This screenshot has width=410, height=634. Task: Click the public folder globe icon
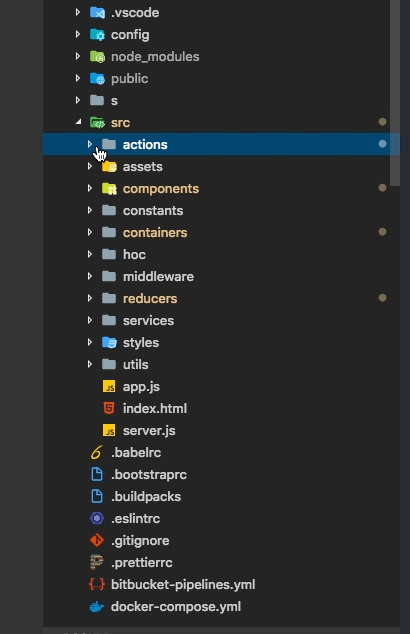[x=97, y=78]
